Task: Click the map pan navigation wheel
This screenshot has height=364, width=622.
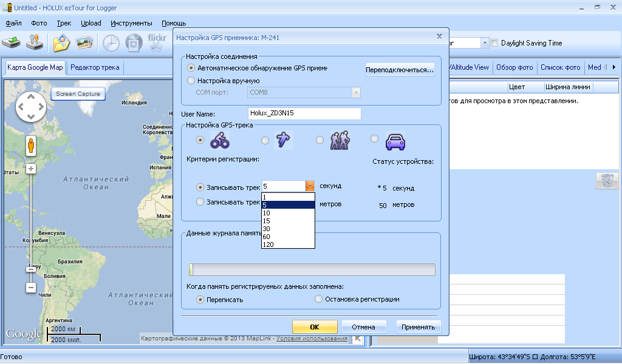Action: (x=31, y=107)
